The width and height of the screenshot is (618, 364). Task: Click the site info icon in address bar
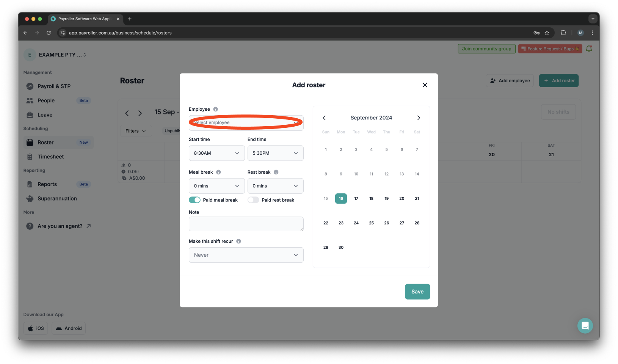pos(63,33)
